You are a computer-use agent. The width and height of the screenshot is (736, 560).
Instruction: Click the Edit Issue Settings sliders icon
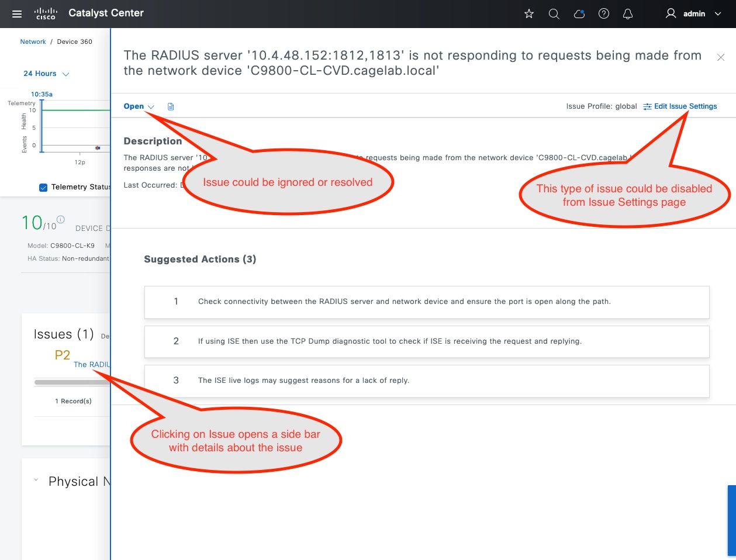tap(647, 106)
